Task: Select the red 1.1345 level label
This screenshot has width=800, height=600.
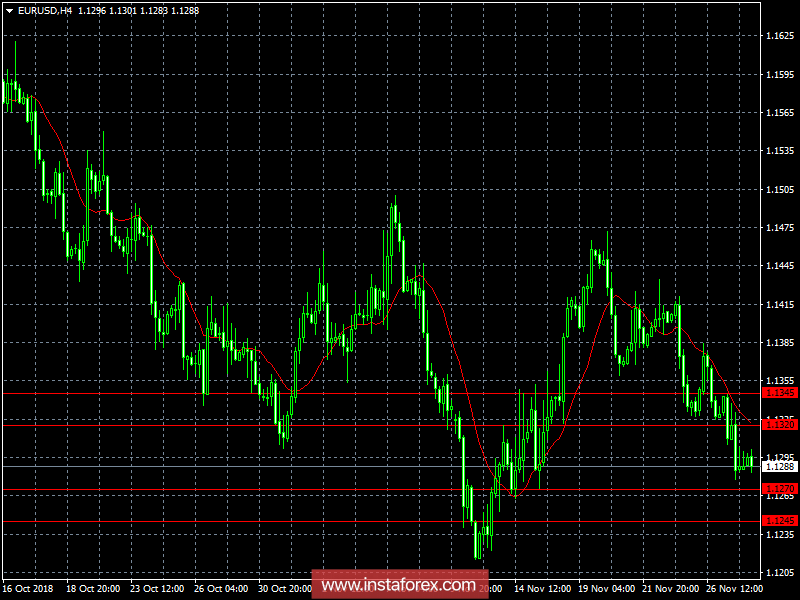Action: [x=780, y=393]
